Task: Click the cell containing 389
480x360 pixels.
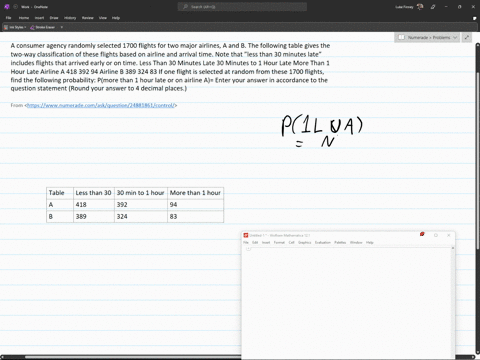Action: pos(94,216)
